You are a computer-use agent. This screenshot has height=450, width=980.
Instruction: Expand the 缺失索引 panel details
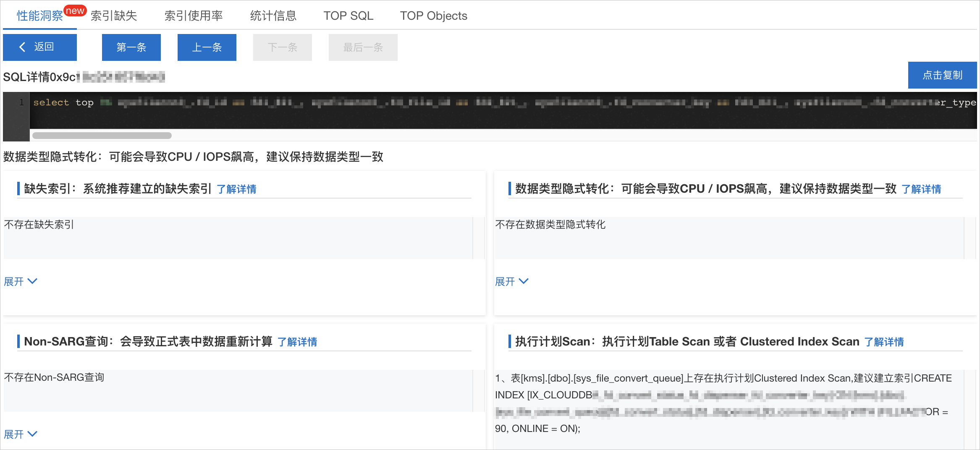[x=13, y=281]
